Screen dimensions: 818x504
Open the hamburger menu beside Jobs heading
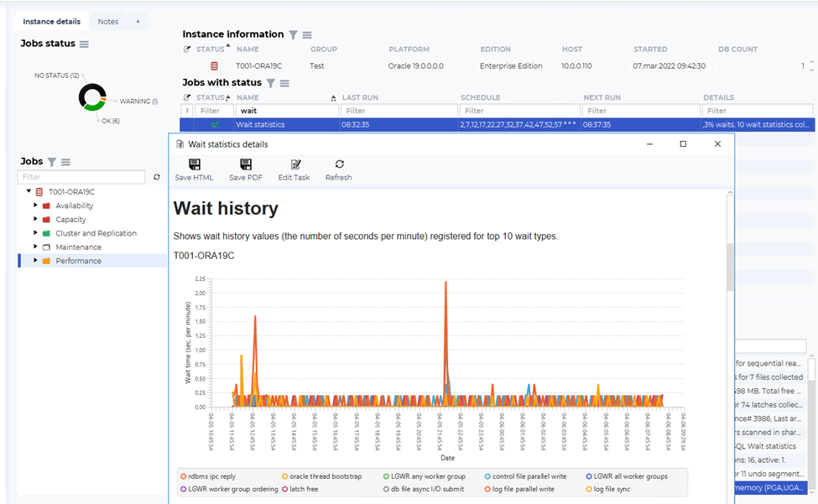(65, 162)
